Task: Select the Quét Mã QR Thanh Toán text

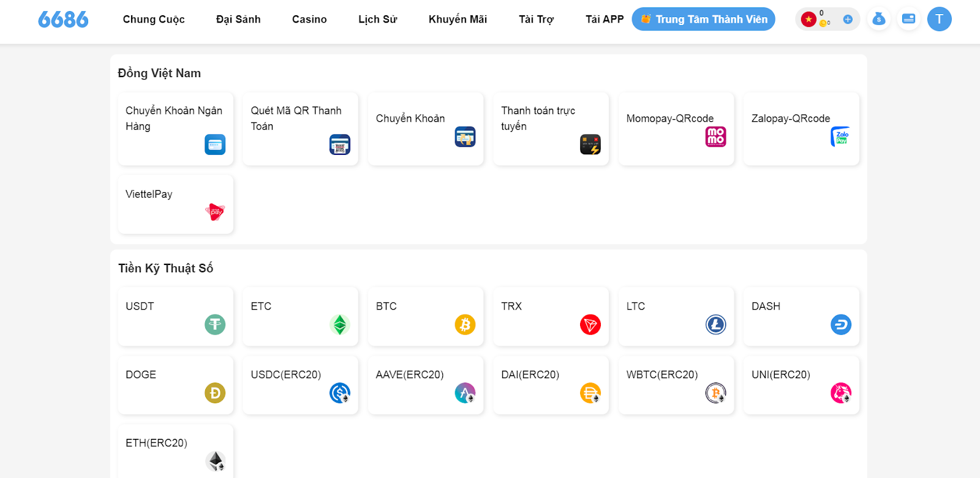Action: click(296, 118)
